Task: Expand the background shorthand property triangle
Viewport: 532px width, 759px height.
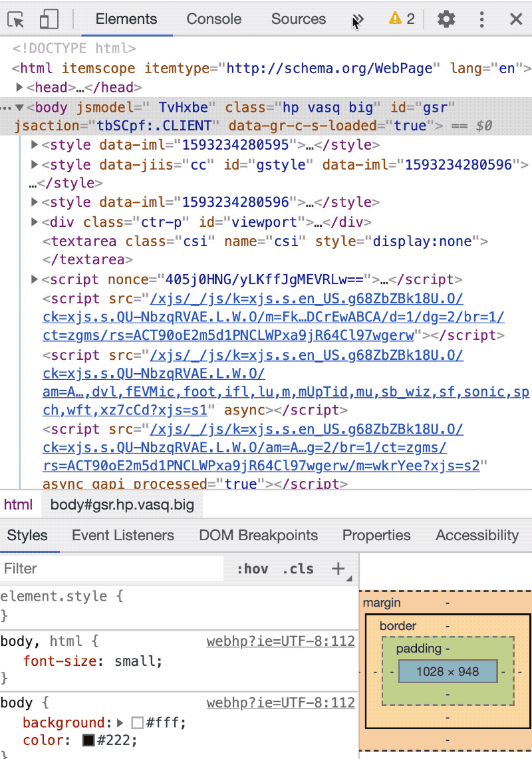Action: click(x=120, y=722)
